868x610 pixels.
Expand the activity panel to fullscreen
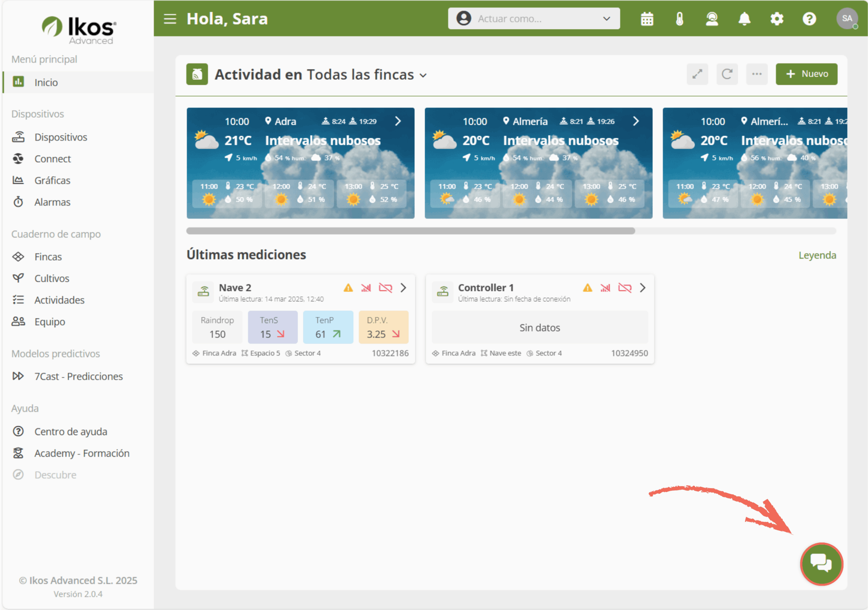coord(697,74)
